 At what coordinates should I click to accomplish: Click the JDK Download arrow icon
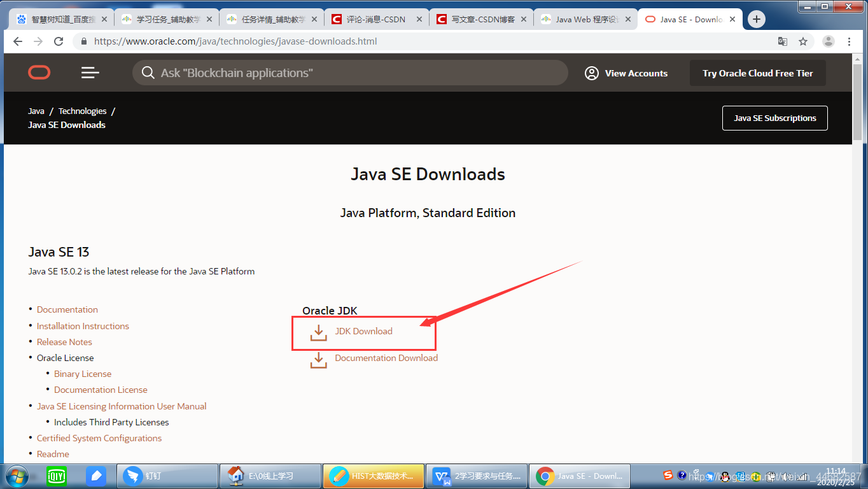(318, 333)
